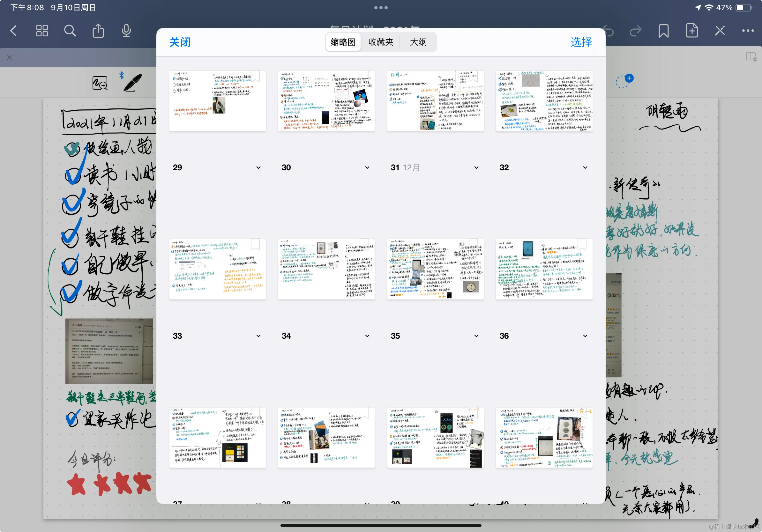Toggle bookmark for the current page via toolbar
This screenshot has height=532, width=762.
pyautogui.click(x=663, y=31)
